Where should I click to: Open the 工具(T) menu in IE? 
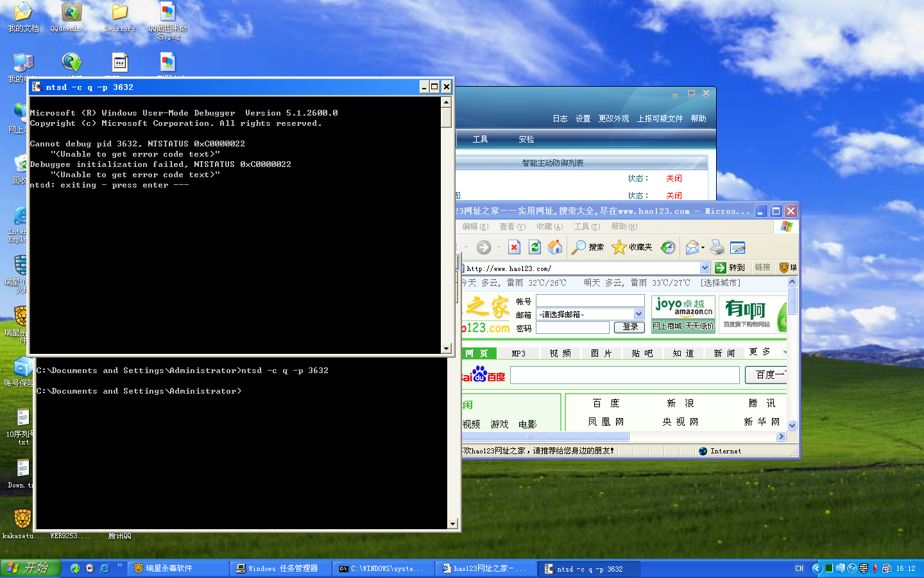coord(586,227)
